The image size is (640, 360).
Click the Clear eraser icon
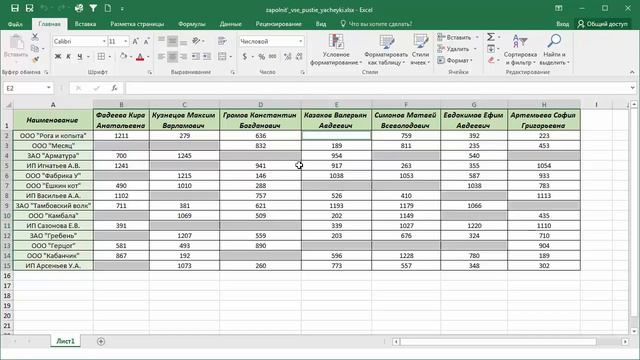[491, 60]
